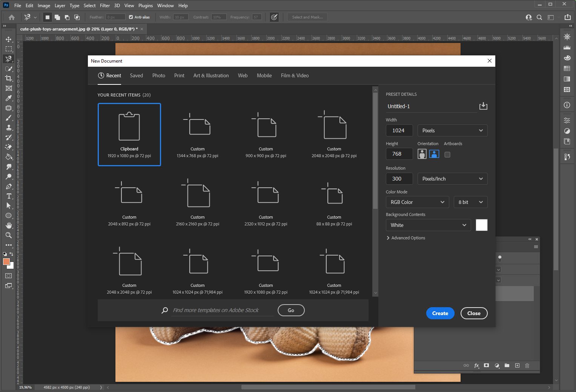576x392 pixels.
Task: Select the Zoom tool
Action: point(9,235)
